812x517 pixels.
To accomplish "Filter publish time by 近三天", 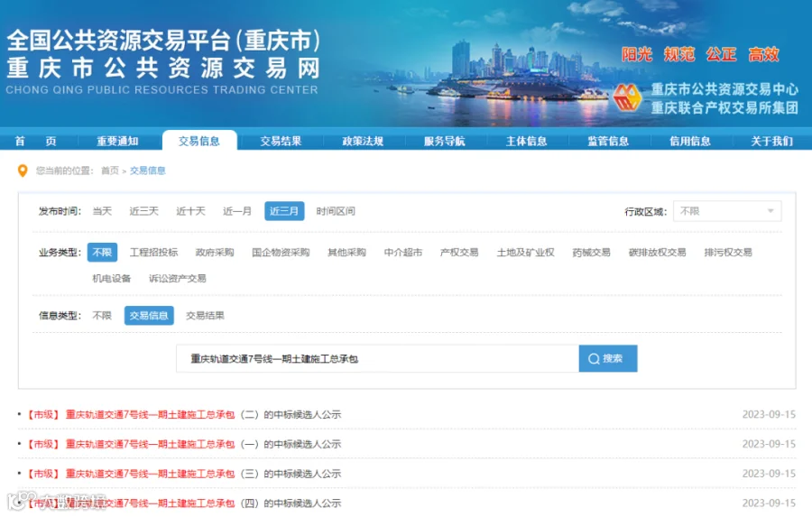I will click(x=144, y=211).
